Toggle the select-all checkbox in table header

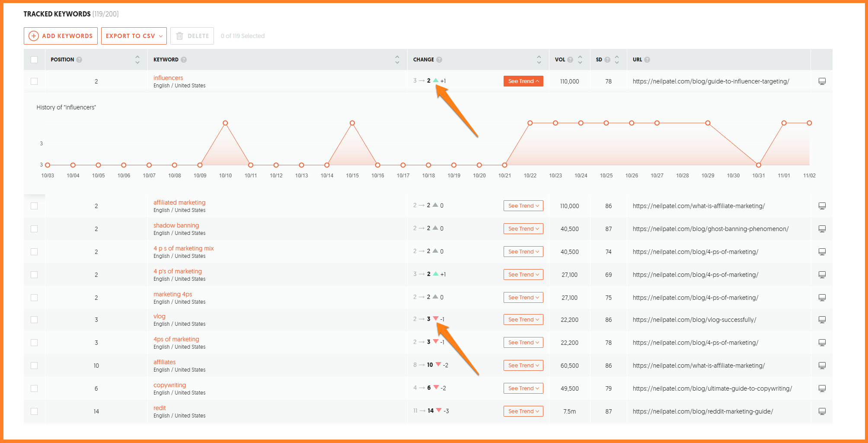coord(34,60)
